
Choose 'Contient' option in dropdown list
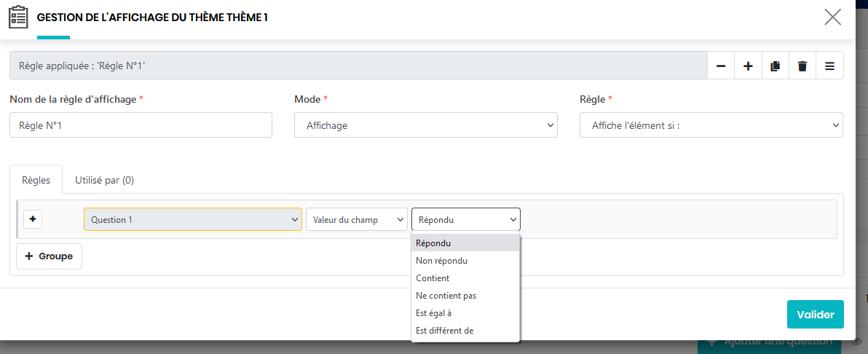433,278
